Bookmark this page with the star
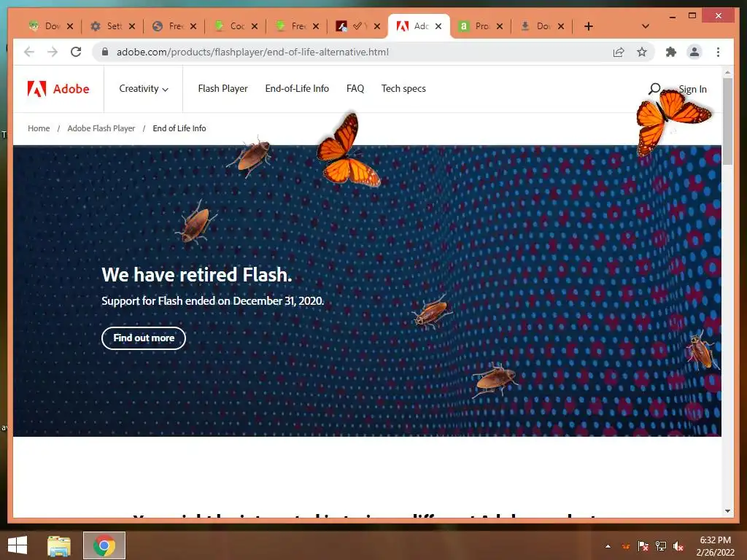Viewport: 747px width, 560px height. click(x=642, y=52)
